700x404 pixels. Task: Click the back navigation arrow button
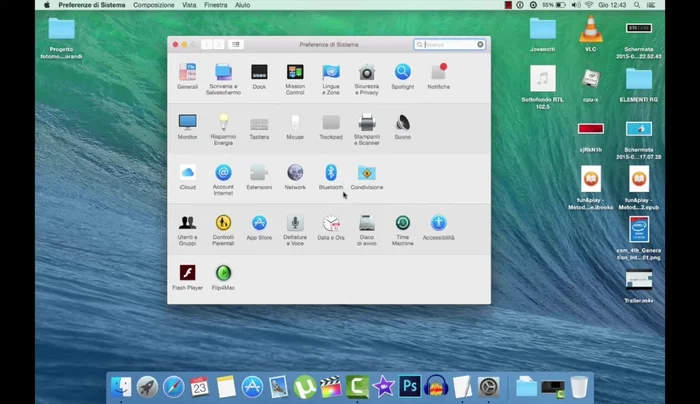207,45
